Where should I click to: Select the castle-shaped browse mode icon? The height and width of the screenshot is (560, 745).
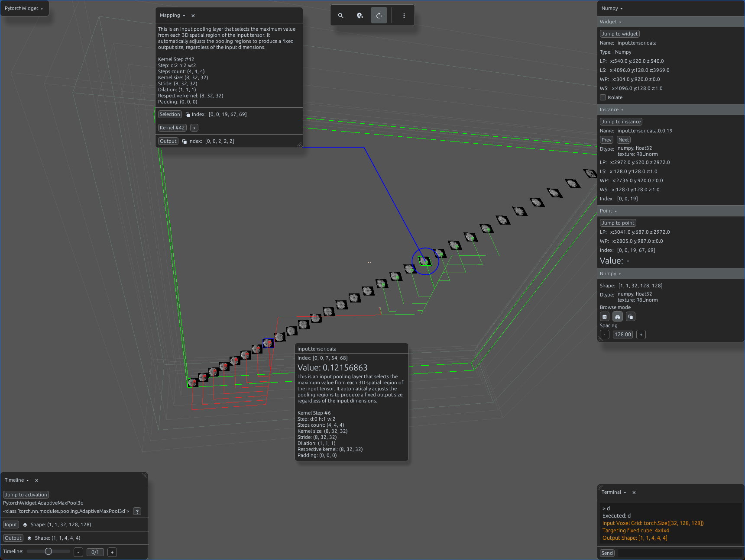618,317
